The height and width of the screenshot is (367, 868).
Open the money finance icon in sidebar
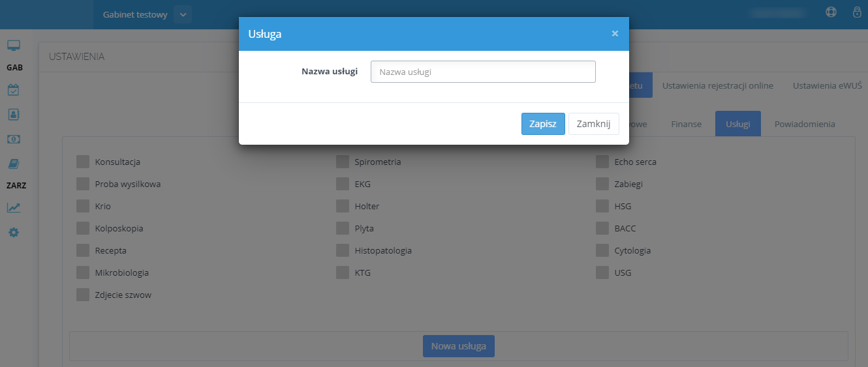(14, 139)
